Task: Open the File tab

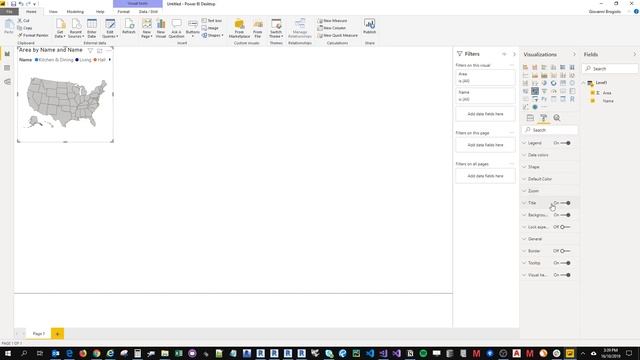Action: click(x=9, y=11)
